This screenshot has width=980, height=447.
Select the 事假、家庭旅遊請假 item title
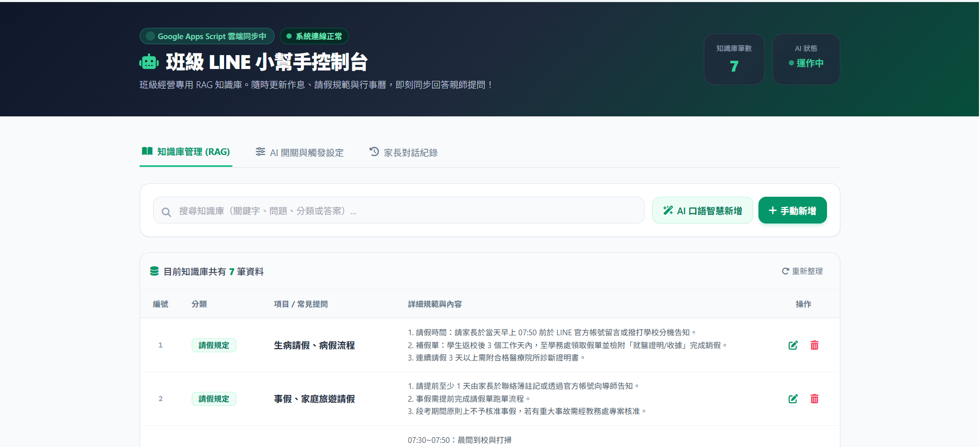[x=314, y=399]
